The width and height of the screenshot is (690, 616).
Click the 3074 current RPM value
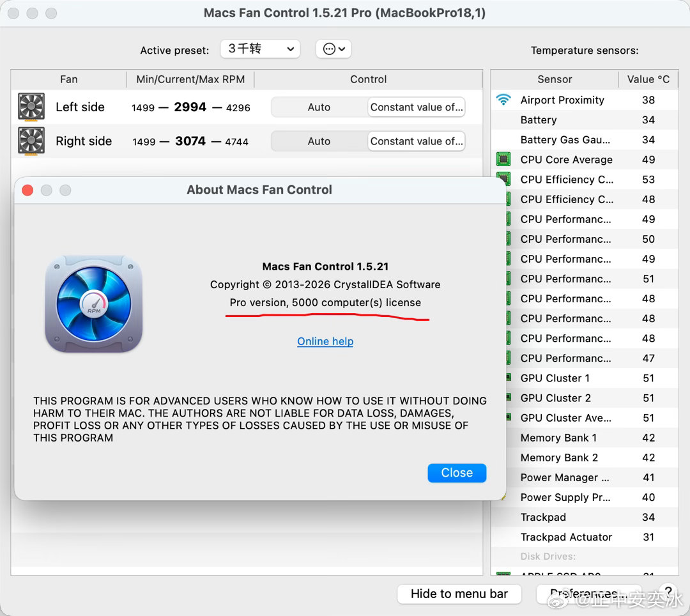(x=190, y=141)
